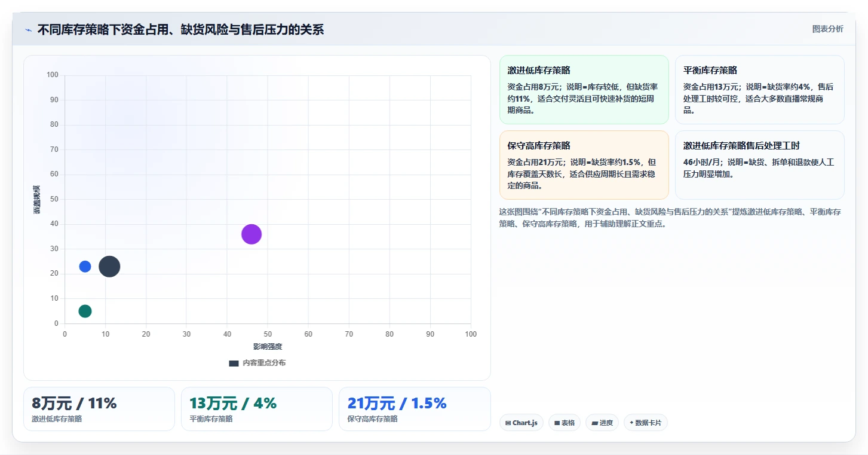
Task: Click the icon inside the Chart.js chip
Action: coord(508,423)
